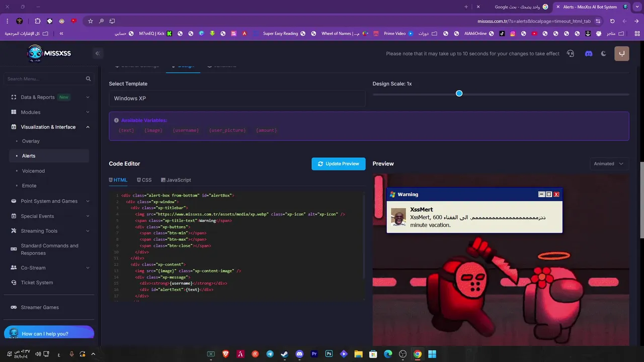
Task: Open Premiere Pro from the taskbar
Action: pyautogui.click(x=314, y=354)
